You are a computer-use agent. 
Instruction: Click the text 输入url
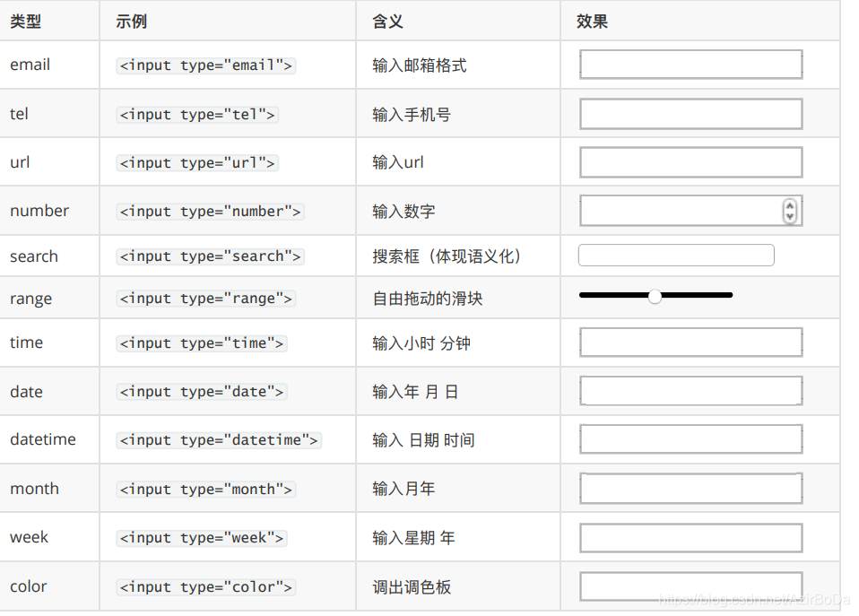pyautogui.click(x=398, y=162)
